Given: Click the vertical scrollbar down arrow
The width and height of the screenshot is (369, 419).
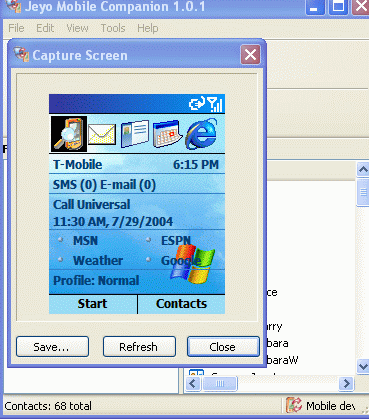Looking at the screenshot, I should [x=363, y=366].
